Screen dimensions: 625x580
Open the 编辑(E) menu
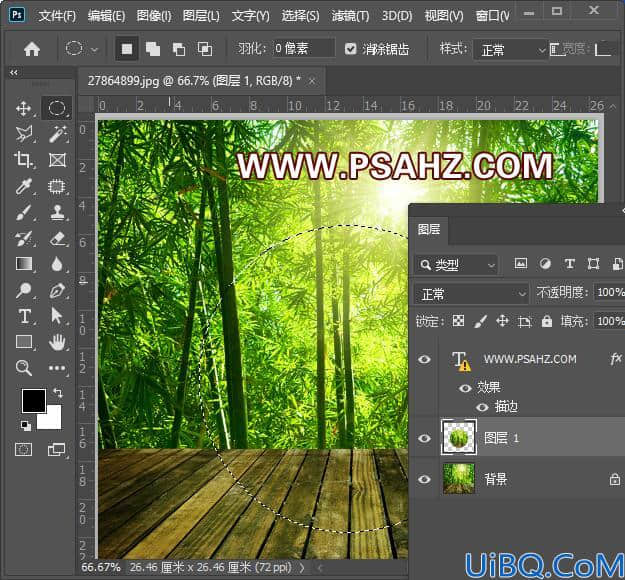(106, 16)
